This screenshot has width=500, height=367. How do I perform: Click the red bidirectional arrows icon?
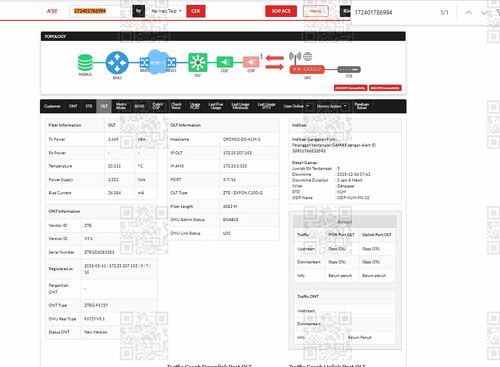pyautogui.click(x=274, y=62)
